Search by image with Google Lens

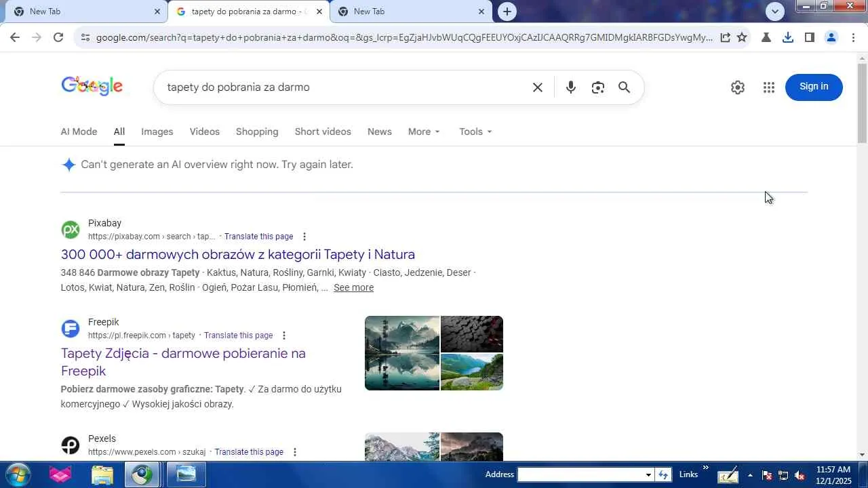[x=597, y=87]
